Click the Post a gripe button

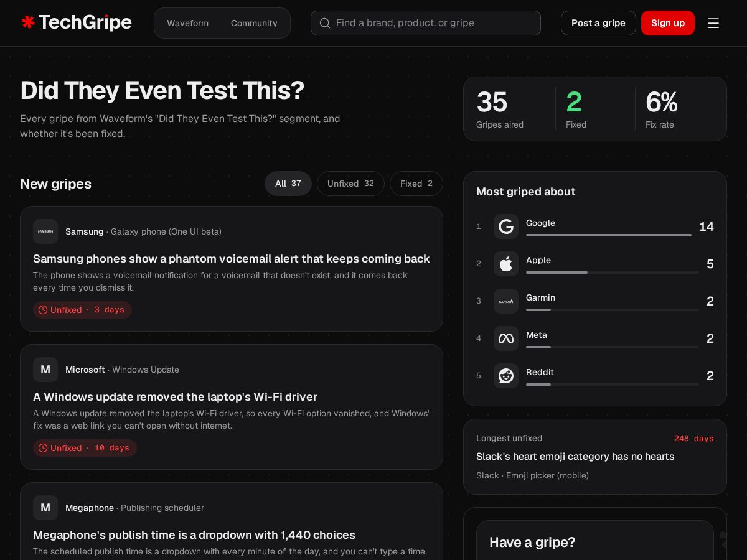pos(598,23)
